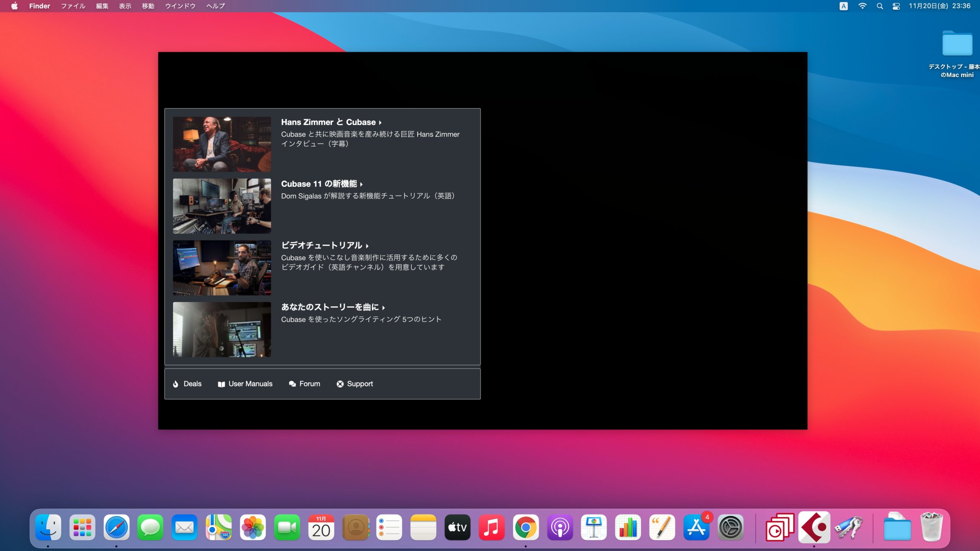Open Messages in the Dock
The width and height of the screenshot is (980, 551).
click(x=150, y=527)
